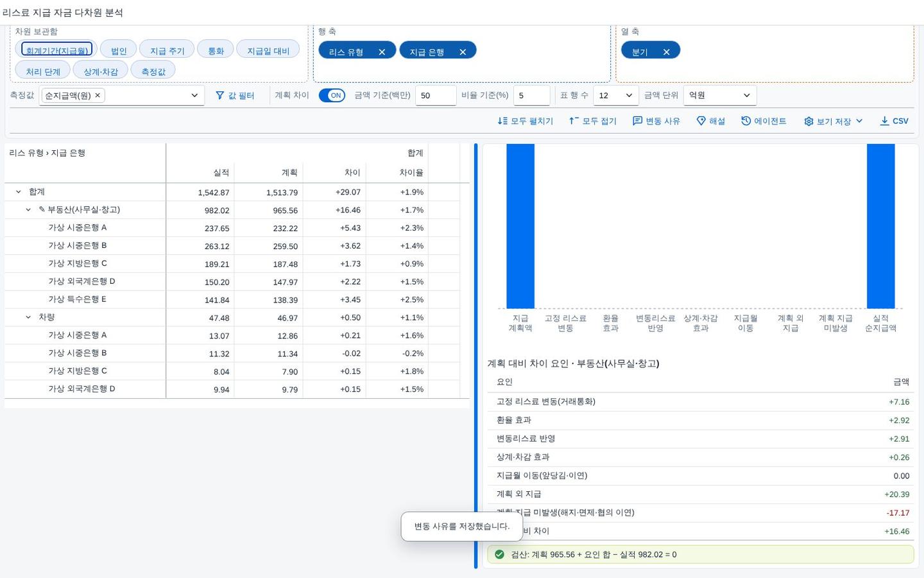This screenshot has width=924, height=578.
Task: Click the 실적 순지급액 waterfall bar
Action: coord(880,226)
